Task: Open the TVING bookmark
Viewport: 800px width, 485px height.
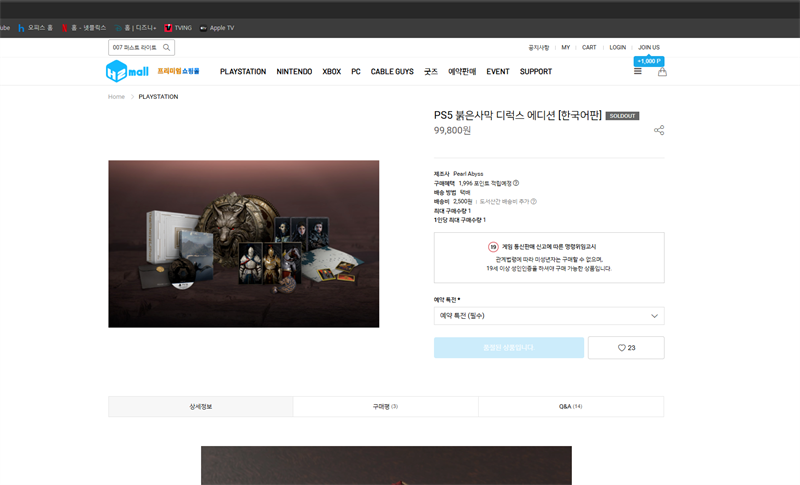Action: click(177, 28)
